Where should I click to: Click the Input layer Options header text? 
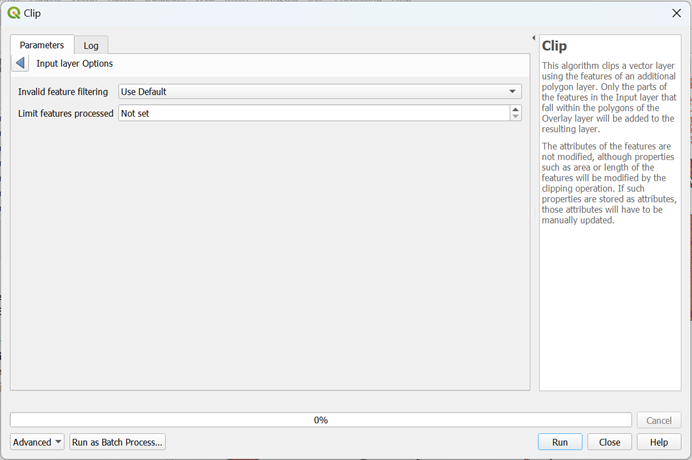click(75, 63)
